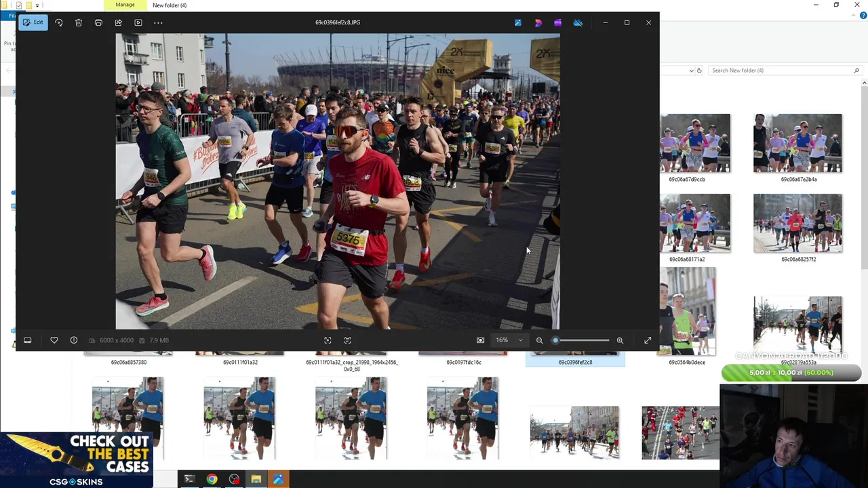Start slideshow from the toolbar
Image resolution: width=868 pixels, height=488 pixels.
pyautogui.click(x=138, y=22)
